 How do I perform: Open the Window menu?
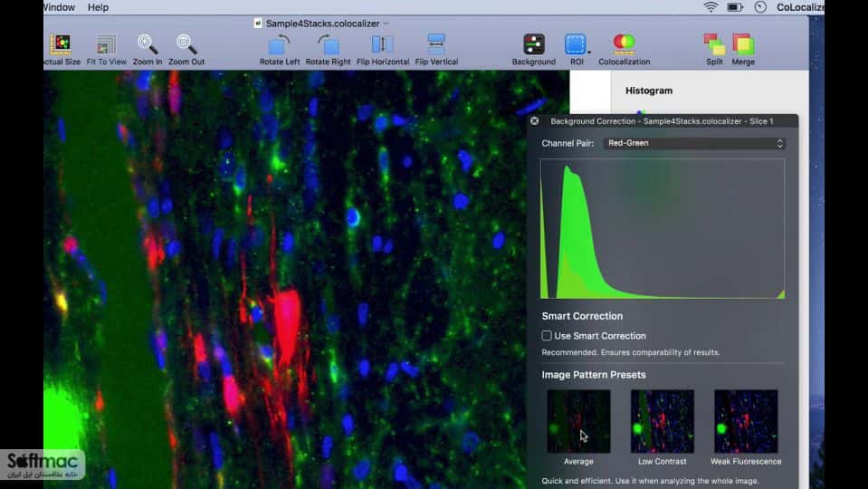tap(59, 7)
